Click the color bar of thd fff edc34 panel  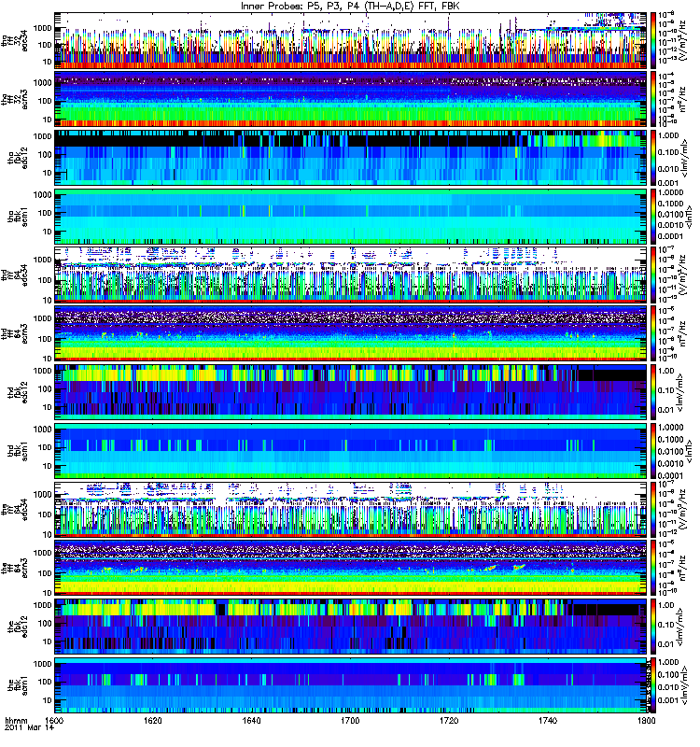click(x=652, y=275)
